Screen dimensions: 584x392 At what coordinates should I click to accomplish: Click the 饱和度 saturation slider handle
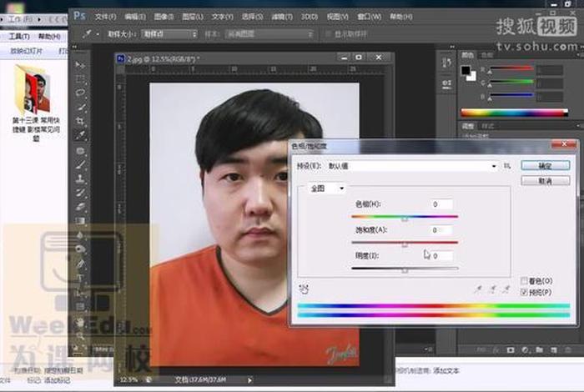pos(405,244)
